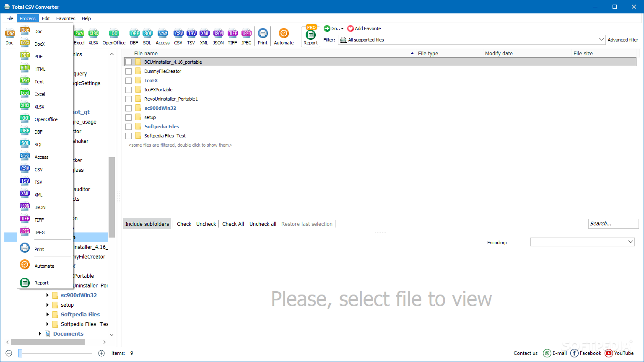Choose JPEG in the Process menu
The width and height of the screenshot is (644, 362).
click(x=45, y=233)
